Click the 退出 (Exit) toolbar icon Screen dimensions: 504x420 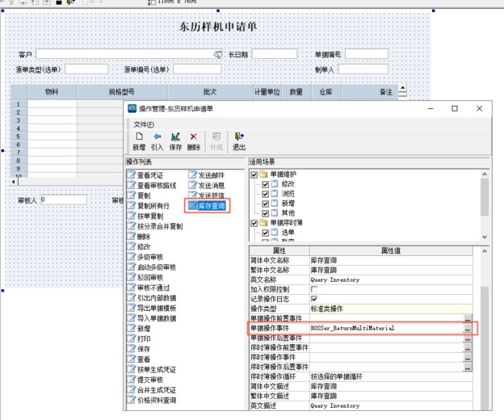coord(239,141)
